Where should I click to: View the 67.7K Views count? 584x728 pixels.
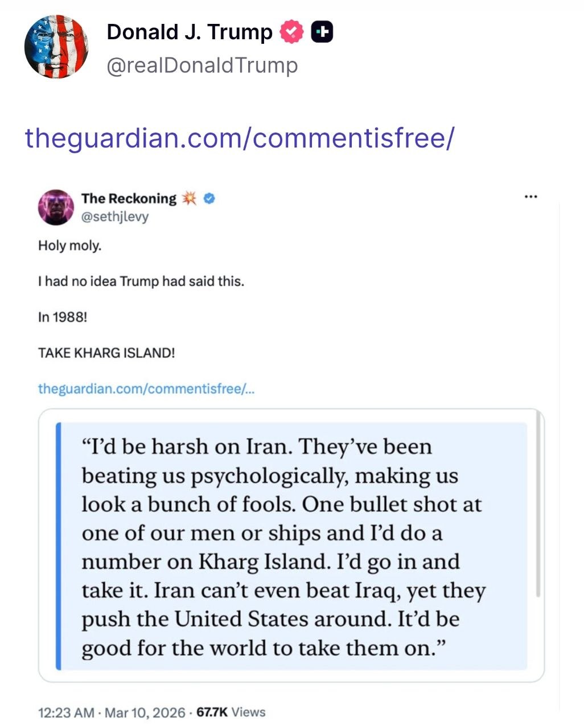231,712
